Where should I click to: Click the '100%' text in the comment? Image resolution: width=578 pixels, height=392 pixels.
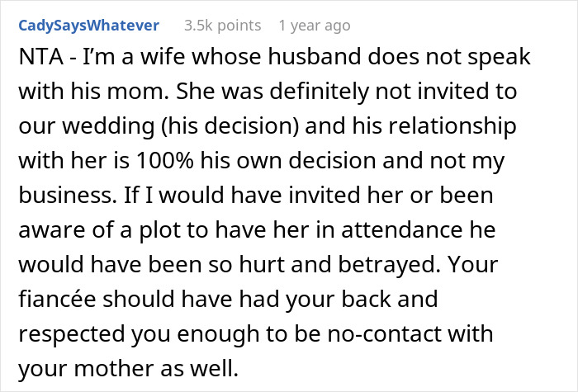coord(165,161)
